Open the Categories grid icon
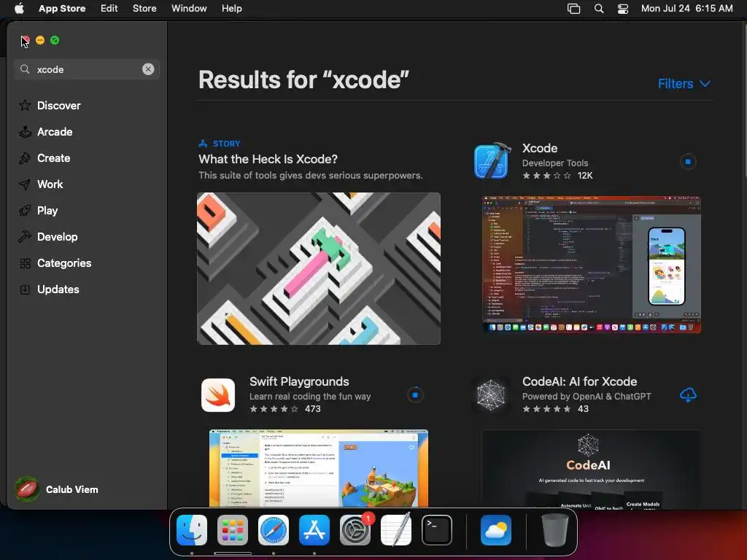 click(25, 262)
